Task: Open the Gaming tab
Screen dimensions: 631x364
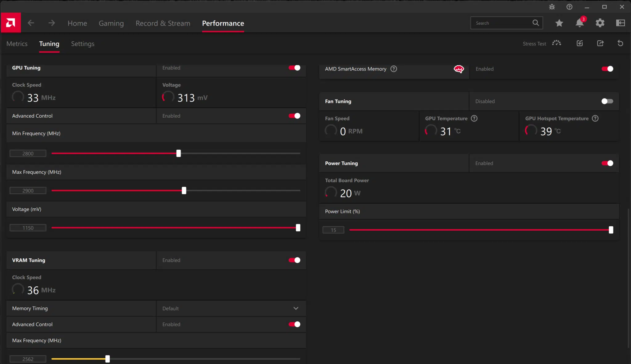Action: (x=111, y=23)
